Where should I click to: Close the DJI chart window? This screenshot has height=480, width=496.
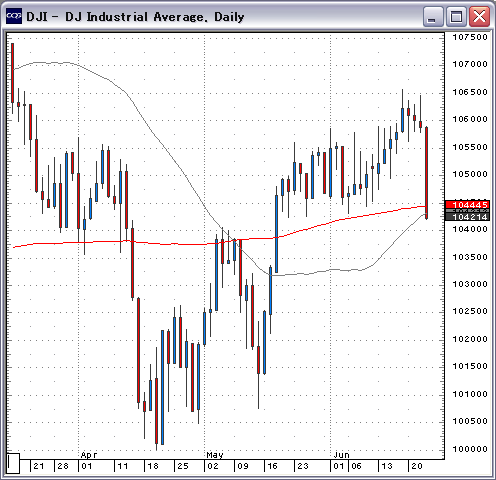point(479,16)
